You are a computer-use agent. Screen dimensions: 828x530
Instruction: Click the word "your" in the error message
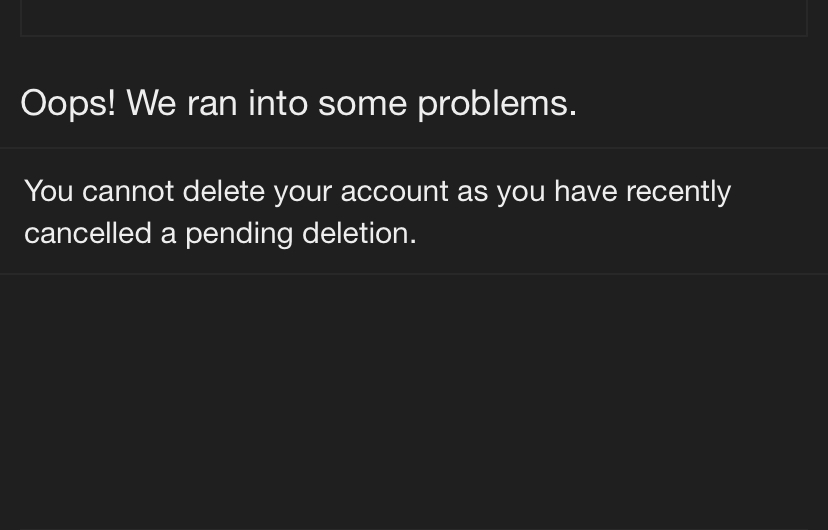pos(302,191)
